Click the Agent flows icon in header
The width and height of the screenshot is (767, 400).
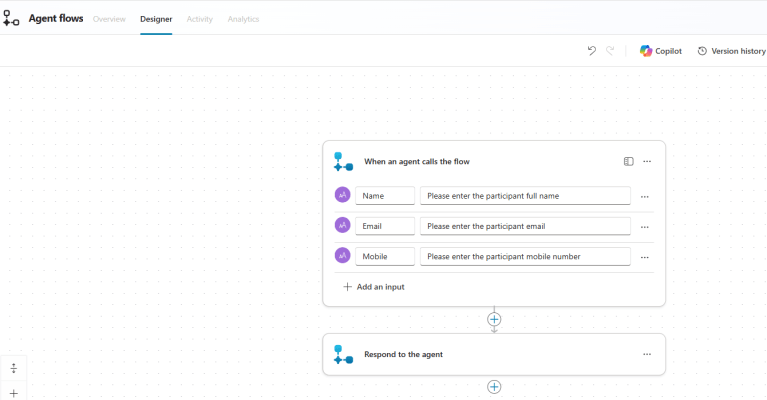[12, 18]
